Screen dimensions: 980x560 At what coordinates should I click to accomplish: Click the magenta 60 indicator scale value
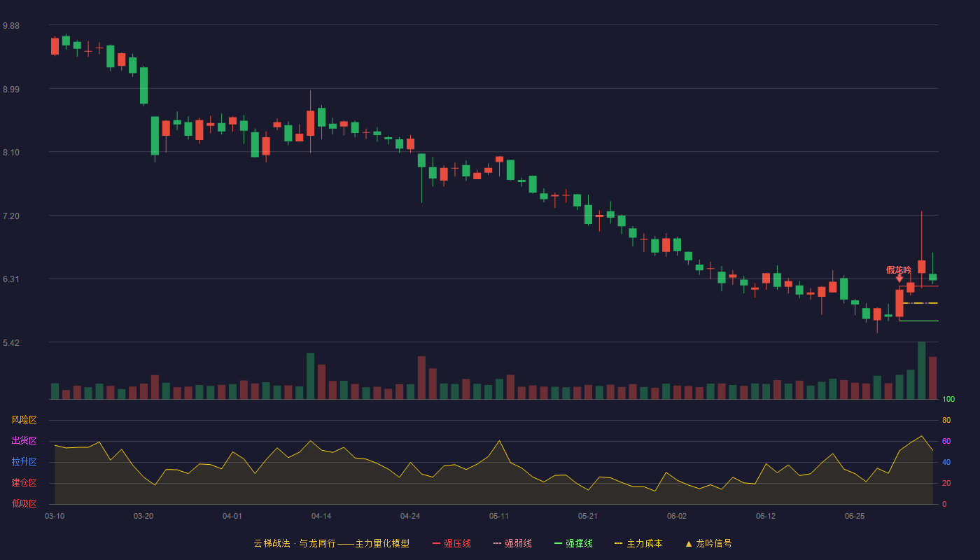click(946, 442)
